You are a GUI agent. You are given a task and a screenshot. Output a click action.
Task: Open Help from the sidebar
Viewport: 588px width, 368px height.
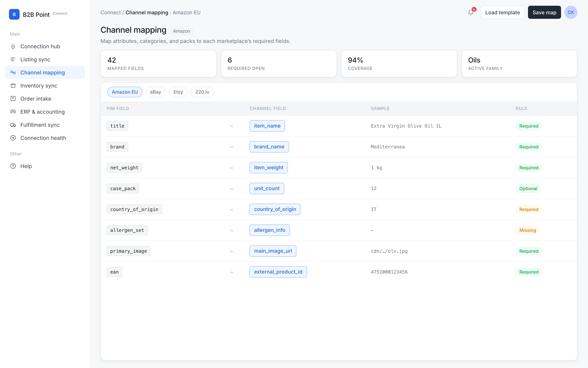(45, 166)
